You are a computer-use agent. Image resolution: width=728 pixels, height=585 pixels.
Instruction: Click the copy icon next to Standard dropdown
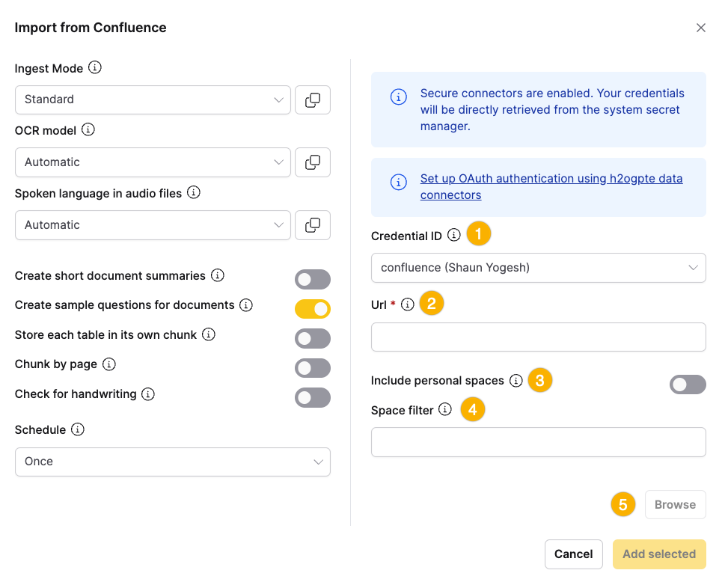click(x=313, y=99)
